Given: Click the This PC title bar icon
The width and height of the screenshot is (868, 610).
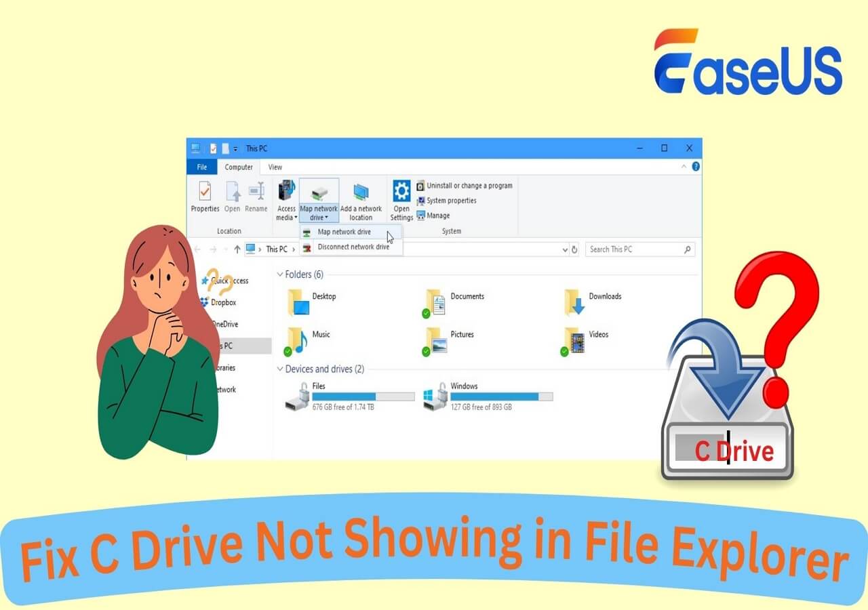Looking at the screenshot, I should pyautogui.click(x=196, y=148).
